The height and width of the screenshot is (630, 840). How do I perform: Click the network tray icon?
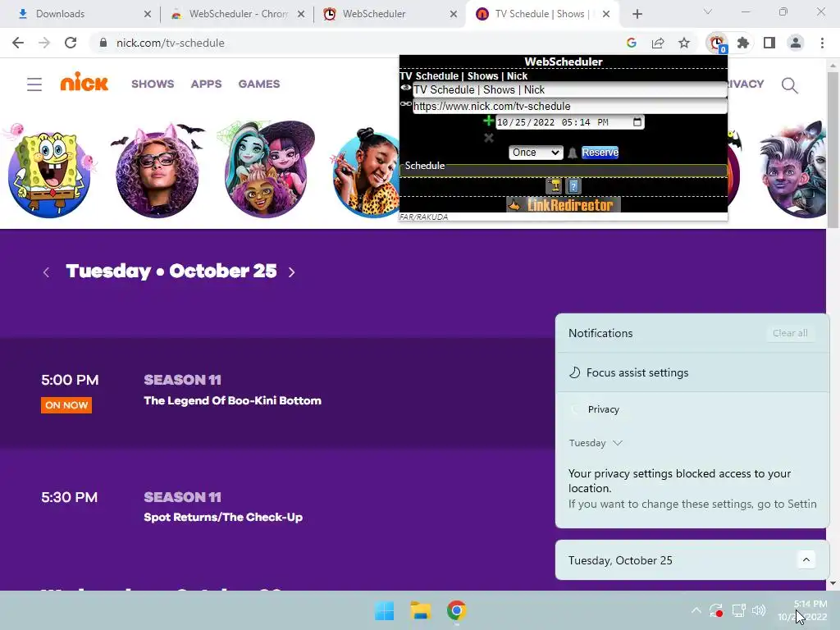[739, 610]
